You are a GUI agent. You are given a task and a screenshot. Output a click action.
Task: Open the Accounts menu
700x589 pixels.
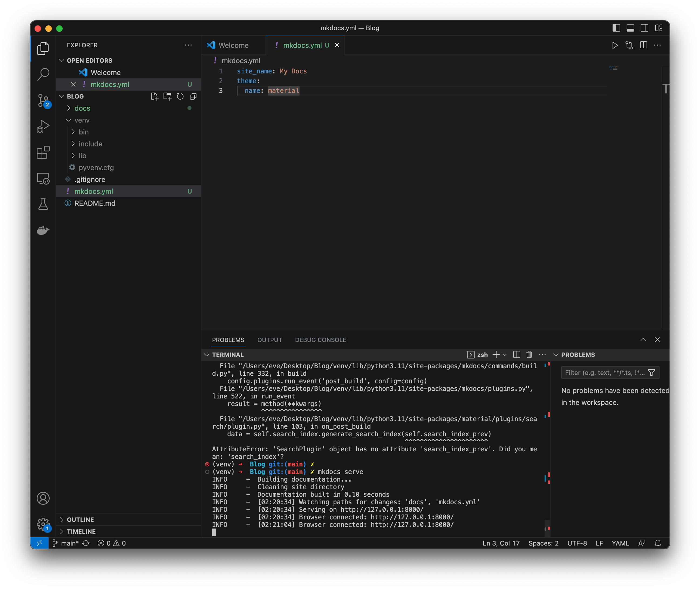[x=43, y=499]
